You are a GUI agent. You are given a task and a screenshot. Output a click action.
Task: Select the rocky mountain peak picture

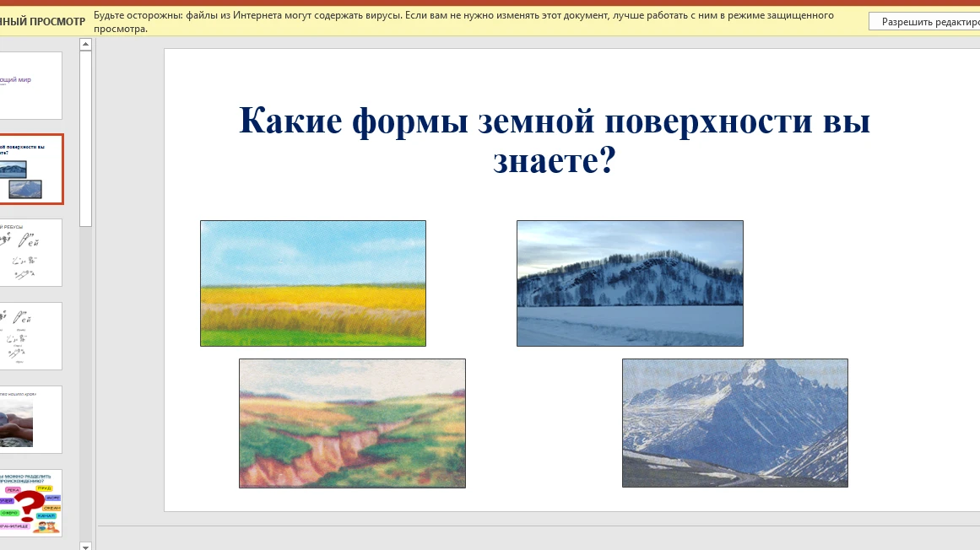735,423
